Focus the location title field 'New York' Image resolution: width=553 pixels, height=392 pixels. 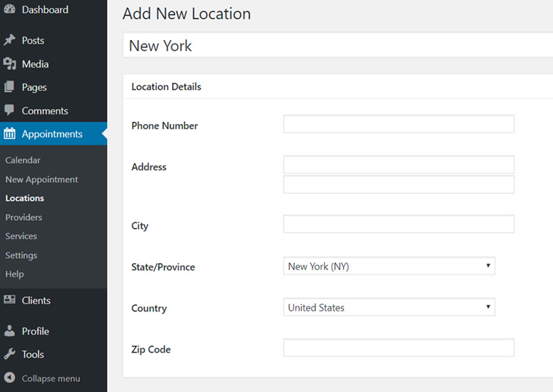coord(338,45)
